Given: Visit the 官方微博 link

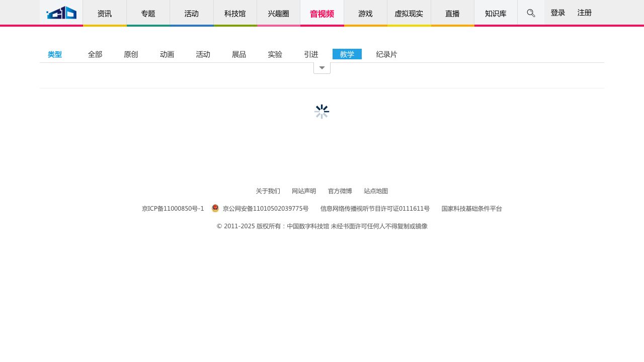Looking at the screenshot, I should [340, 191].
